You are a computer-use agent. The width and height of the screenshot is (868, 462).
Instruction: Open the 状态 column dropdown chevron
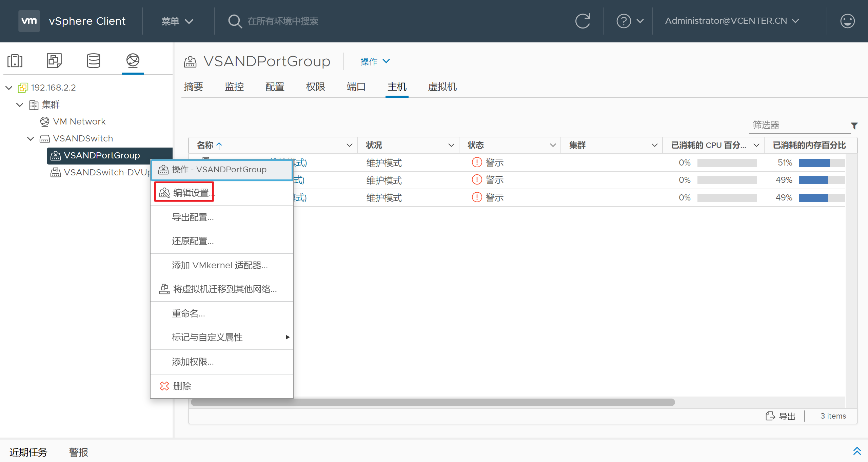[x=553, y=145]
